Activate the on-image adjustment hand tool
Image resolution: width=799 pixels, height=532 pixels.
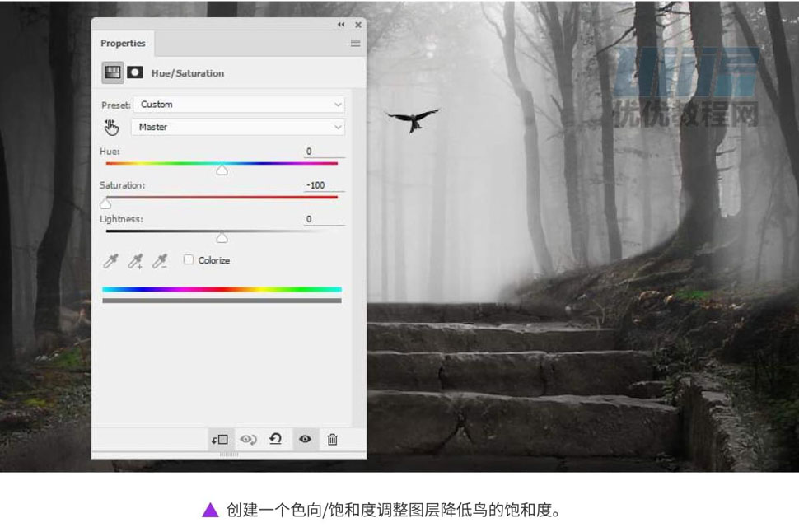tap(111, 128)
